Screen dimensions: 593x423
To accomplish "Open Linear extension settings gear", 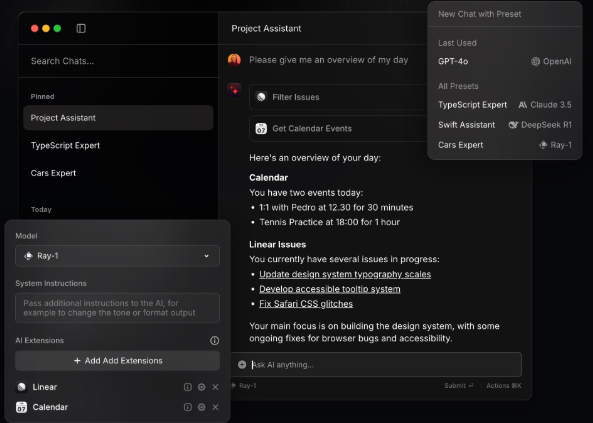I will pyautogui.click(x=202, y=387).
